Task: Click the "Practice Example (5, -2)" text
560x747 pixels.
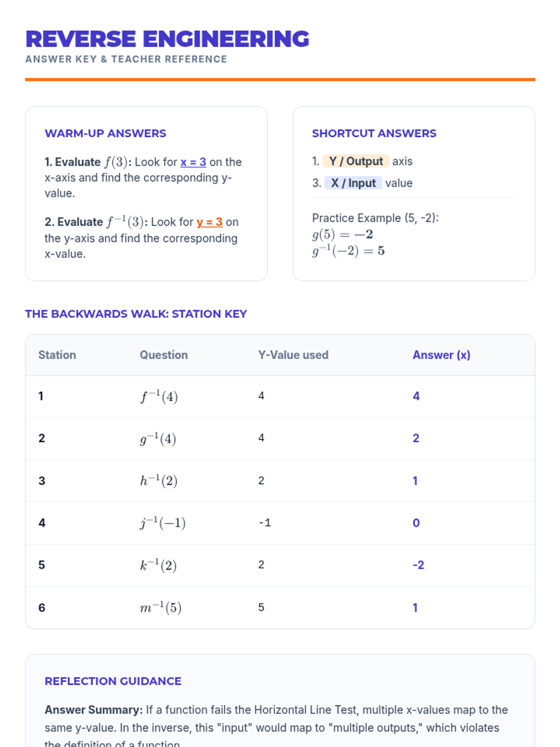Action: (375, 218)
